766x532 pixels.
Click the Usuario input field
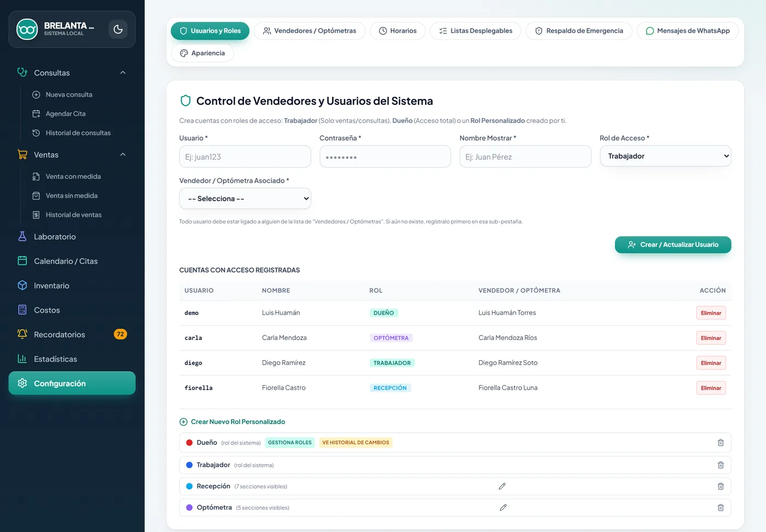245,157
